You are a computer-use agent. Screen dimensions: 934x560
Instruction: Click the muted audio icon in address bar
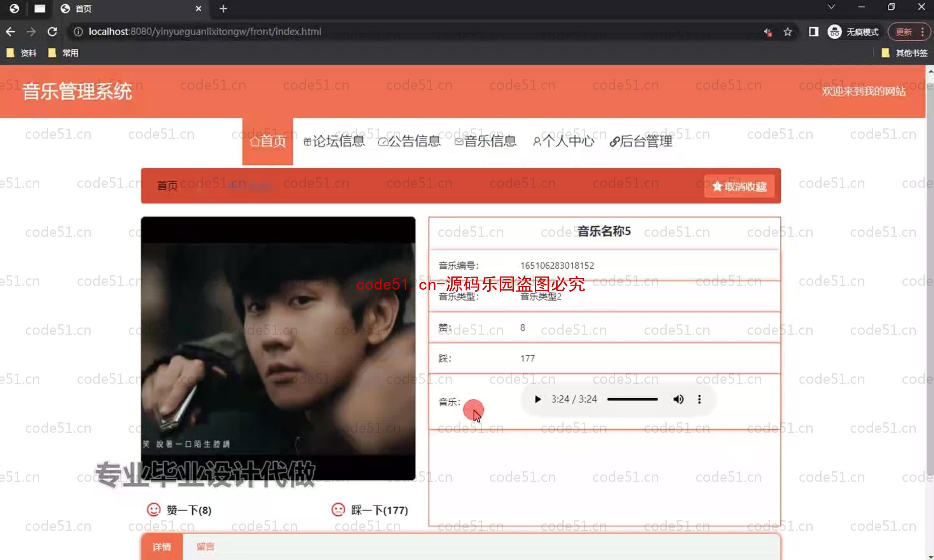click(768, 32)
